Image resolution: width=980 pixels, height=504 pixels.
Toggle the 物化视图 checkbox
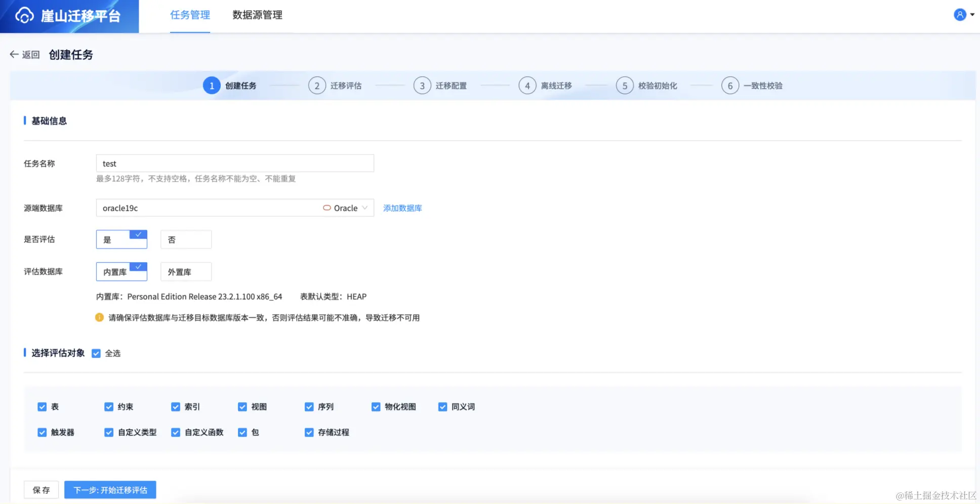click(x=376, y=407)
